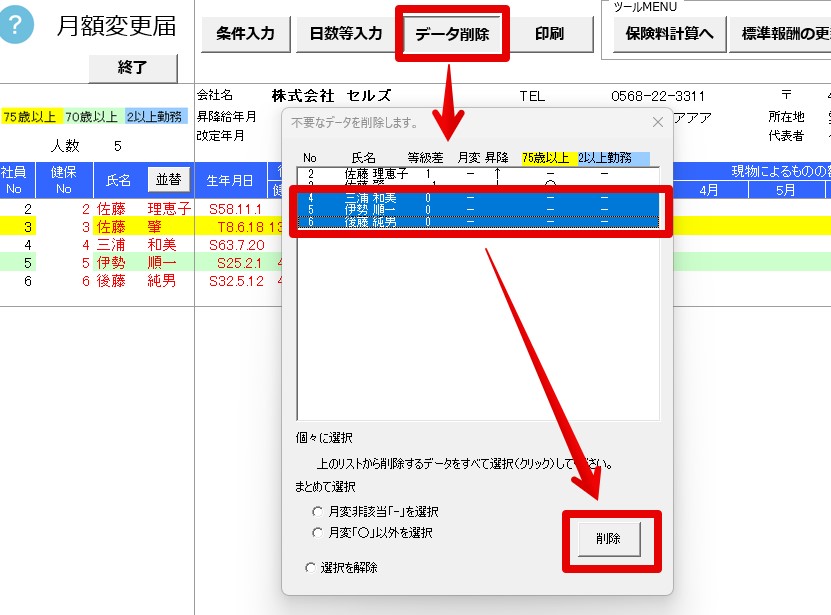
Task: Click the 印刷 button
Action: tap(549, 34)
